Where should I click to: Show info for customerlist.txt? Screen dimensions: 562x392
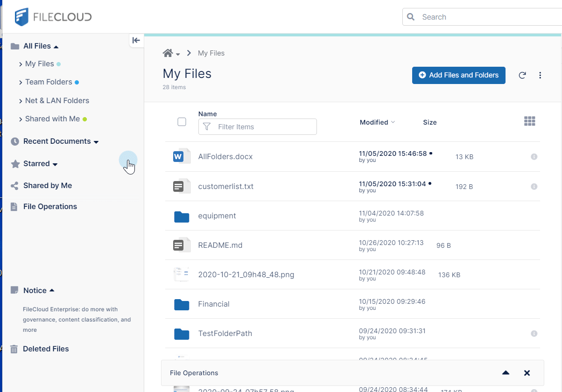pos(534,187)
